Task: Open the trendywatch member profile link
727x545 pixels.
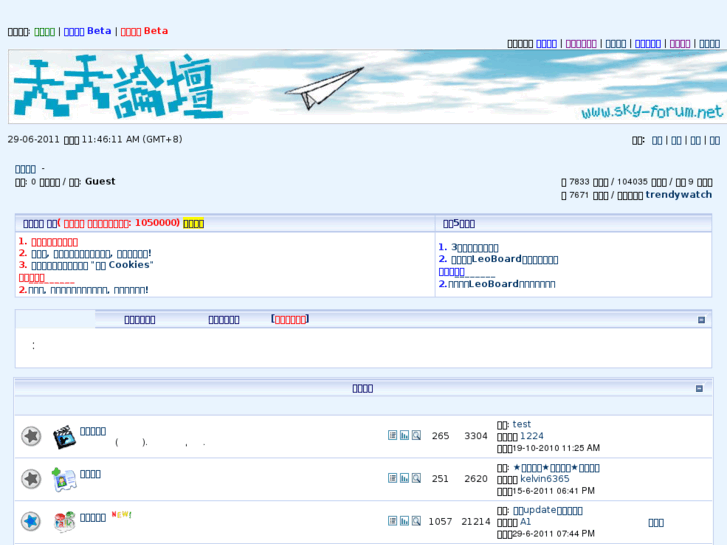Action: pyautogui.click(x=679, y=195)
